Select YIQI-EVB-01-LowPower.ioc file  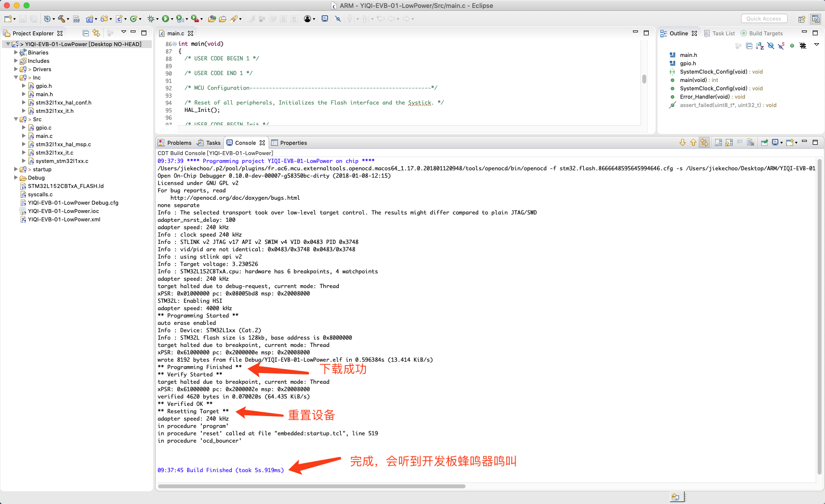(63, 211)
